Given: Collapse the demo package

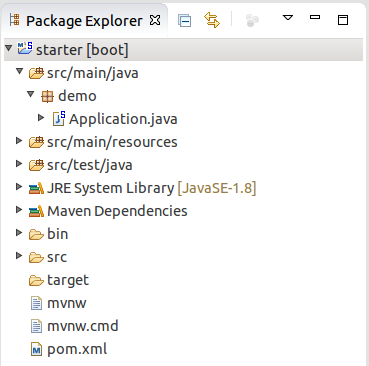Looking at the screenshot, I should click(31, 94).
